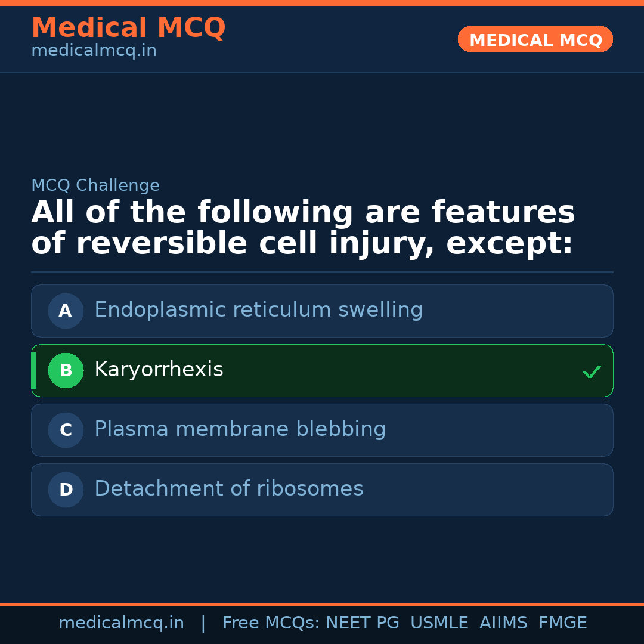The width and height of the screenshot is (644, 644).
Task: Click the green highlight bar on option B
Action: (33, 370)
